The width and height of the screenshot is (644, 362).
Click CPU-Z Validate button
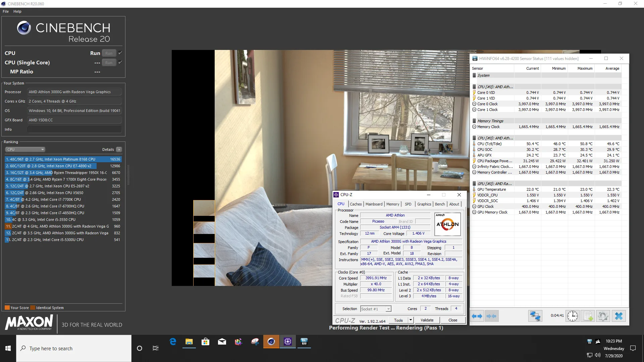click(427, 320)
